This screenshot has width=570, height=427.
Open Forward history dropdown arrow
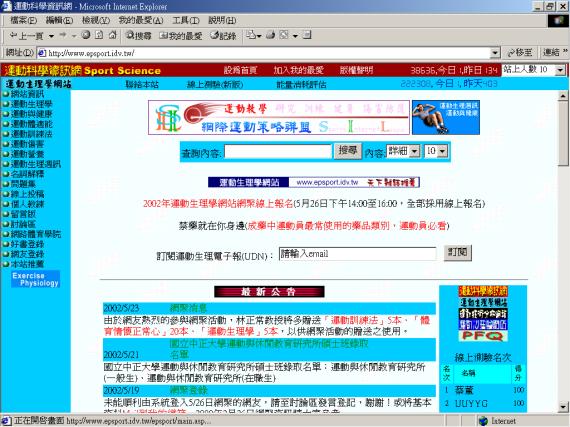point(74,36)
